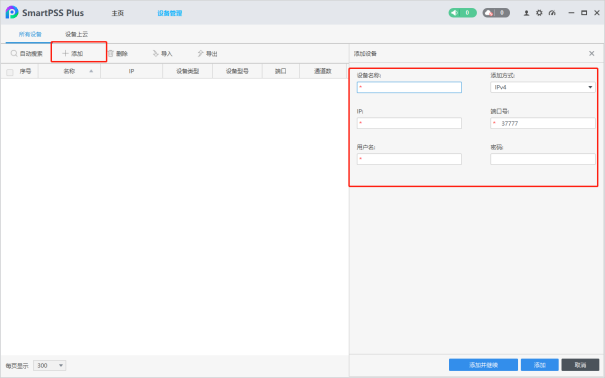Focus the 密码 password field
This screenshot has width=605, height=378.
(542, 159)
